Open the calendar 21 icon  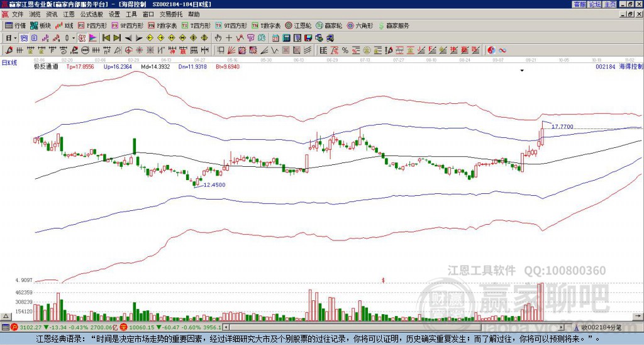click(275, 38)
